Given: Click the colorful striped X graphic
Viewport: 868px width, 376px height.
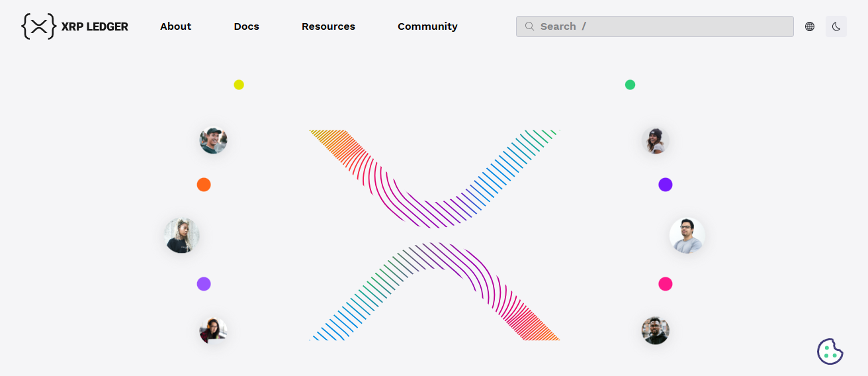Looking at the screenshot, I should pos(434,235).
